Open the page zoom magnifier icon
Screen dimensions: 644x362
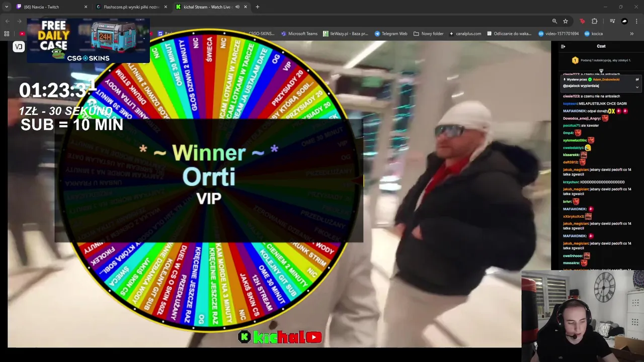[x=554, y=21]
